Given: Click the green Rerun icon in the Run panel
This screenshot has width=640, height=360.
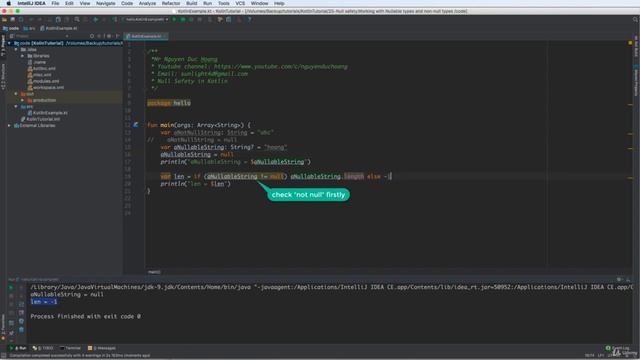Looking at the screenshot, I should click(x=11, y=288).
